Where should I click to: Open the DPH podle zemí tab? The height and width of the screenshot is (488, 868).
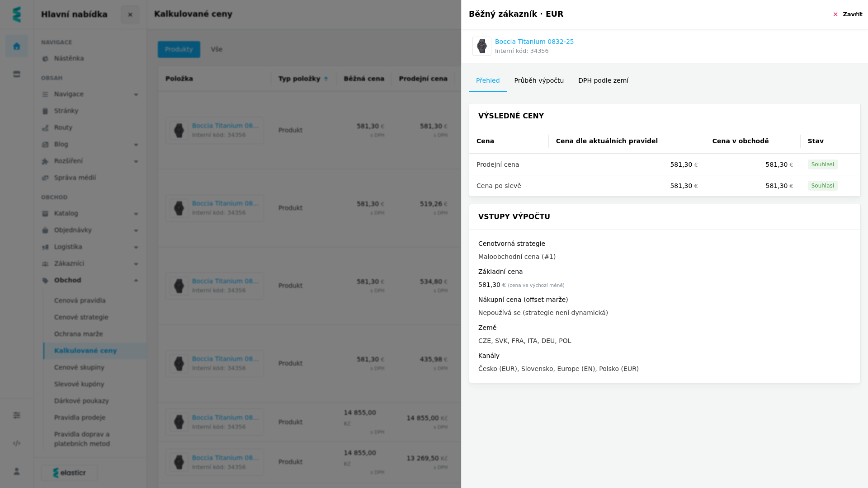603,81
